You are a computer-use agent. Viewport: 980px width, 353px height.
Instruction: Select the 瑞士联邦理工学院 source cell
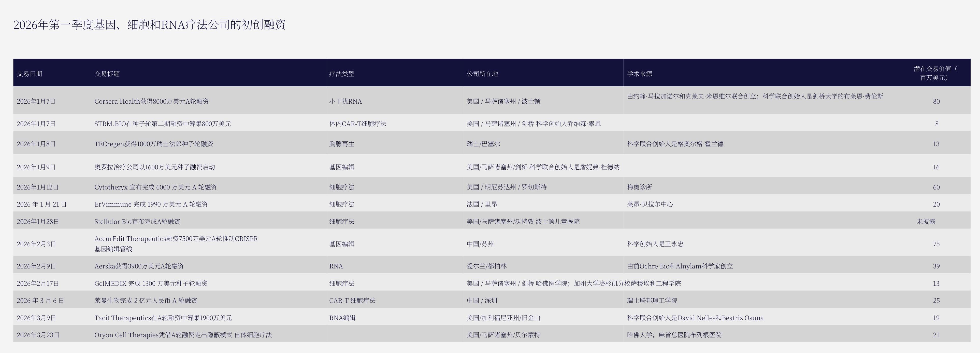point(652,301)
